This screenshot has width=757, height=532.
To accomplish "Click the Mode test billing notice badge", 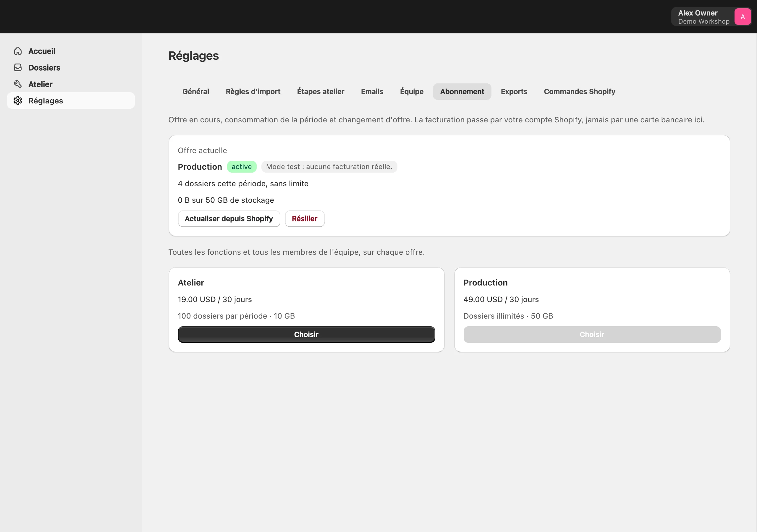I will point(329,166).
